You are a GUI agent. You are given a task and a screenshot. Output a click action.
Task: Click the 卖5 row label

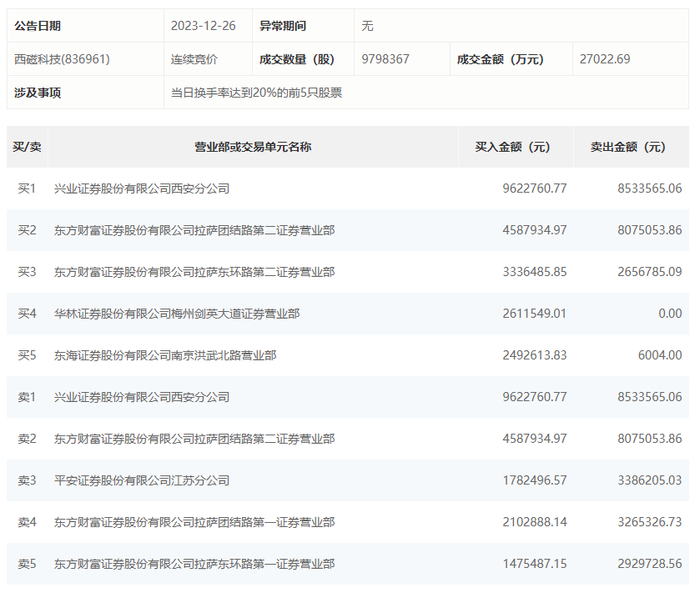27,564
